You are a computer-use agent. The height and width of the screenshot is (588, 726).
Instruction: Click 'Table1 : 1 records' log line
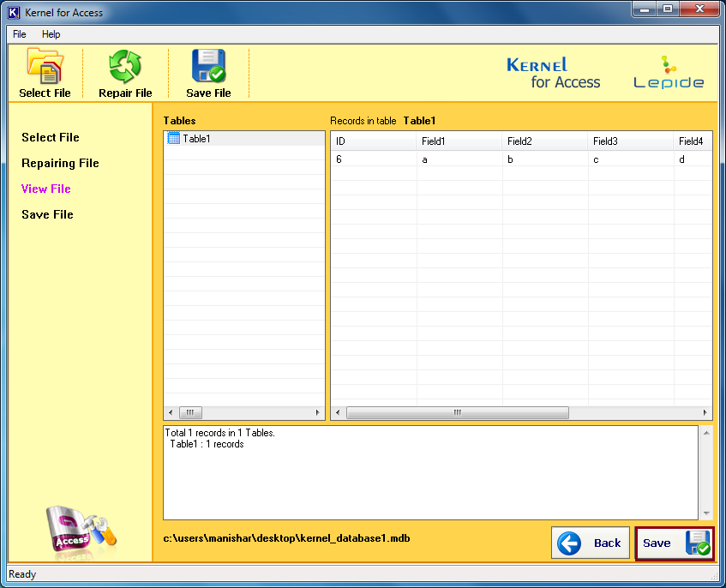(207, 444)
